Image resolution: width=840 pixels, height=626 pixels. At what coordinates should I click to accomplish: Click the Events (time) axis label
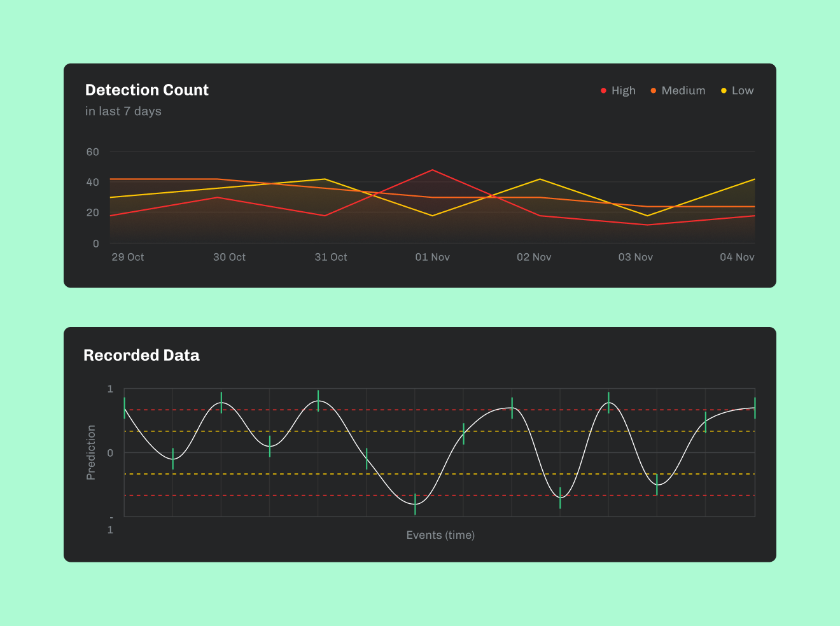pyautogui.click(x=440, y=535)
